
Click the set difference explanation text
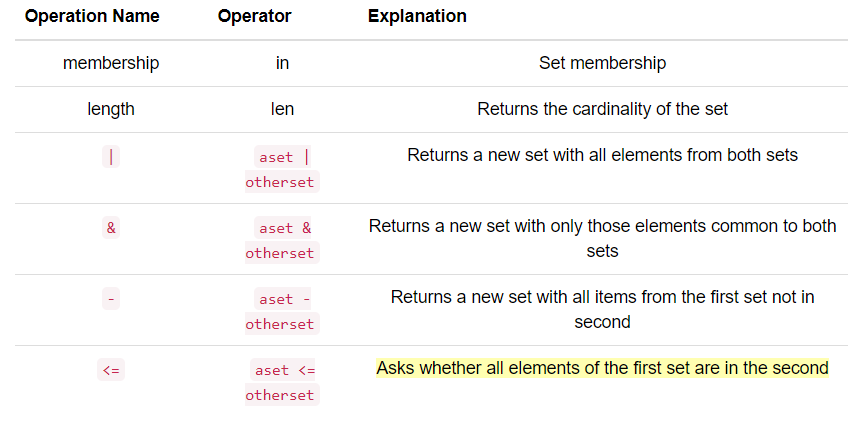(602, 309)
